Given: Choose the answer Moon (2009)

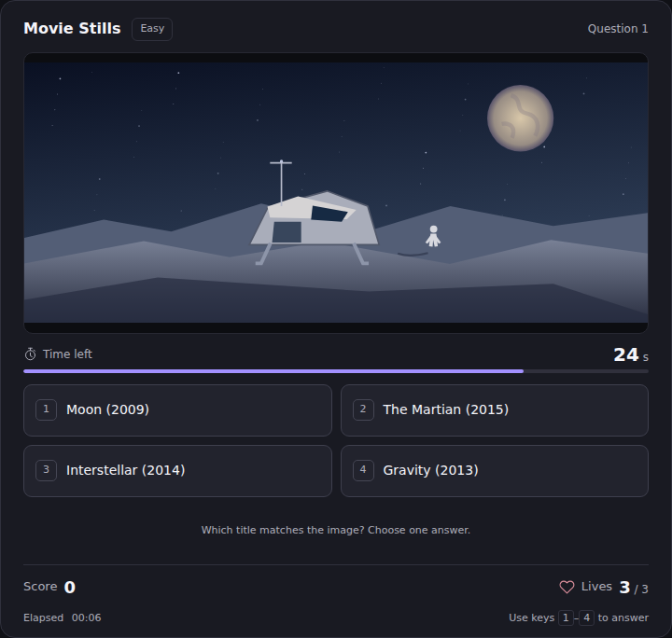Looking at the screenshot, I should pyautogui.click(x=177, y=410).
